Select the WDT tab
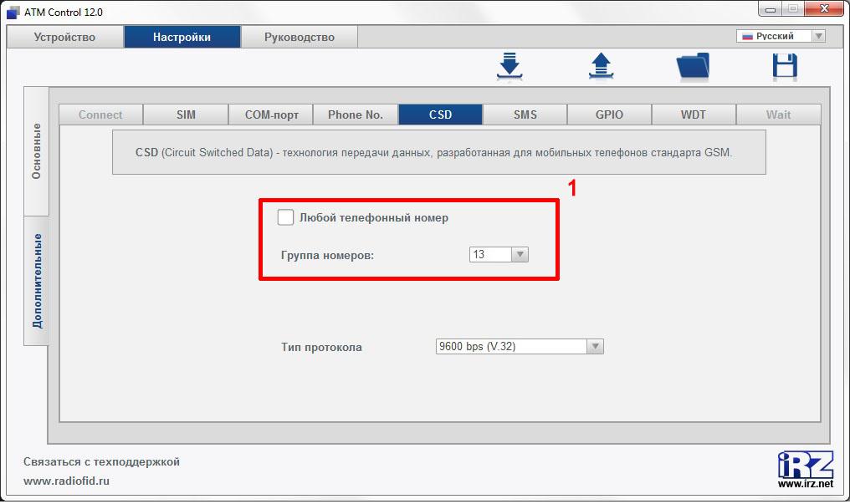The width and height of the screenshot is (850, 504). pyautogui.click(x=694, y=115)
